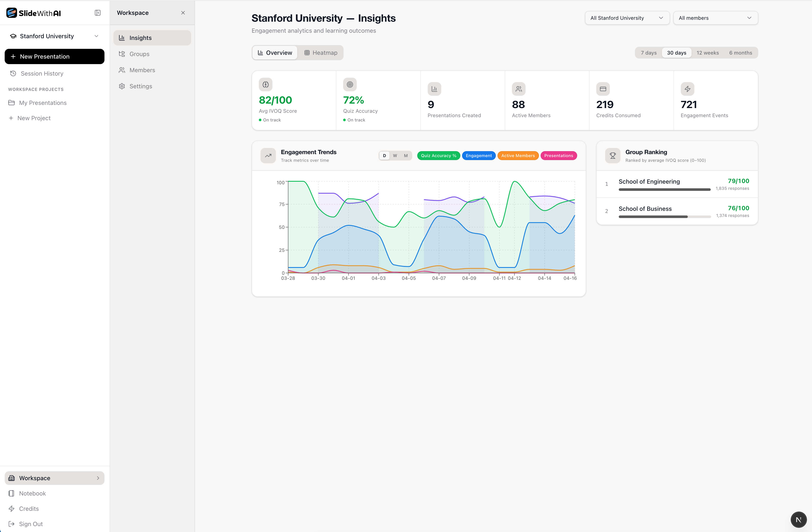
Task: Click the SlideWithAI logo
Action: (x=33, y=13)
